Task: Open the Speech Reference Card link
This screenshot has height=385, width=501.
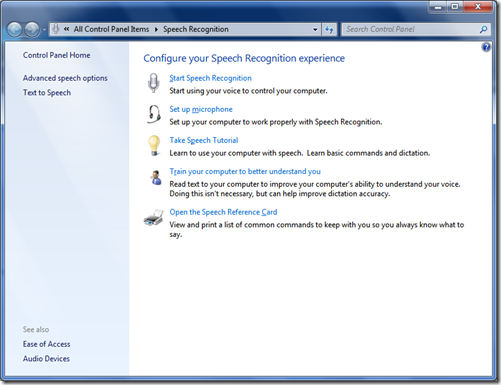Action: [x=223, y=212]
